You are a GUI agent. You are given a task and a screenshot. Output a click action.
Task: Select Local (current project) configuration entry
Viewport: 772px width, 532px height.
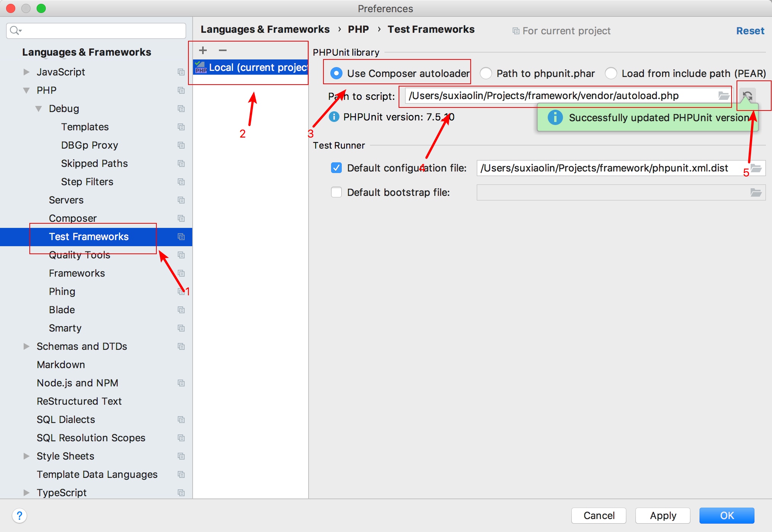pos(251,67)
